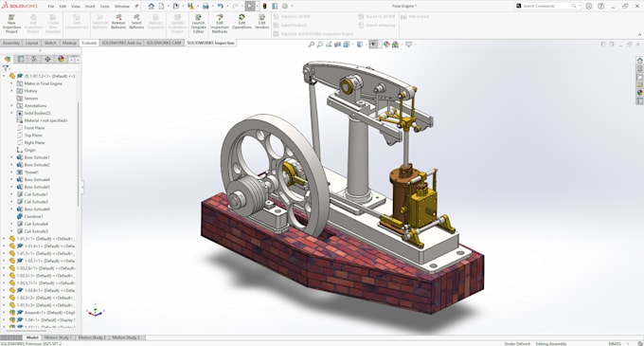Click Apply Scene icon in view toolbar
Screen dimensions: 644x346
point(395,45)
